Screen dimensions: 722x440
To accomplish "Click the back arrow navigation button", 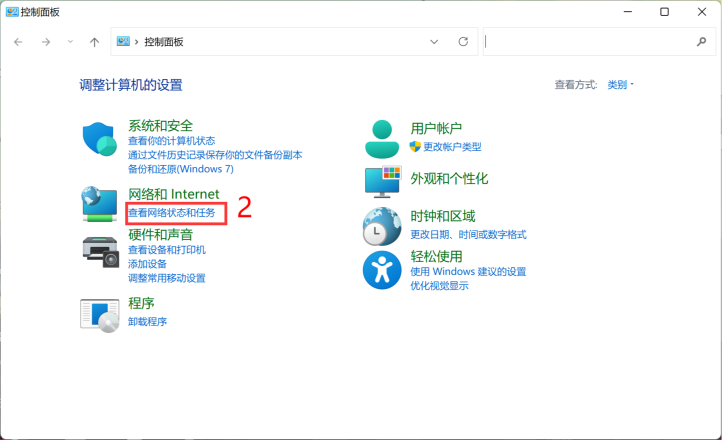I will (18, 42).
